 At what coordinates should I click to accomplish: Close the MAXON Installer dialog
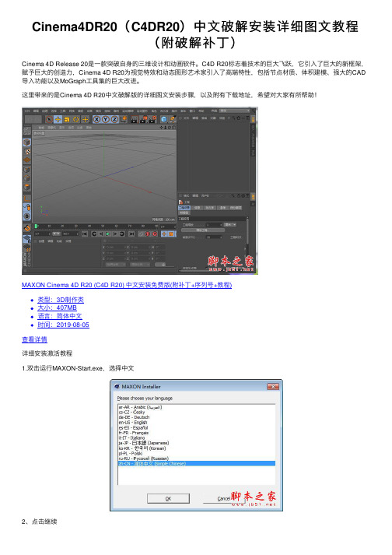coord(273,387)
